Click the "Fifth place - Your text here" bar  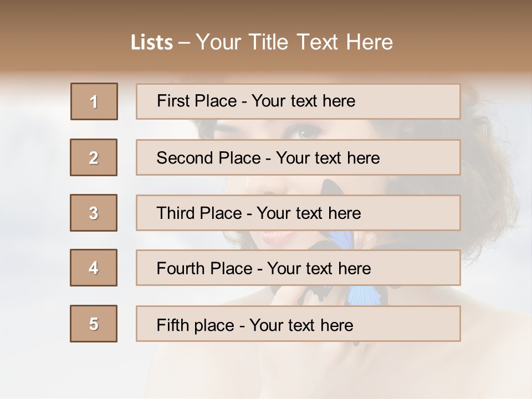click(298, 324)
